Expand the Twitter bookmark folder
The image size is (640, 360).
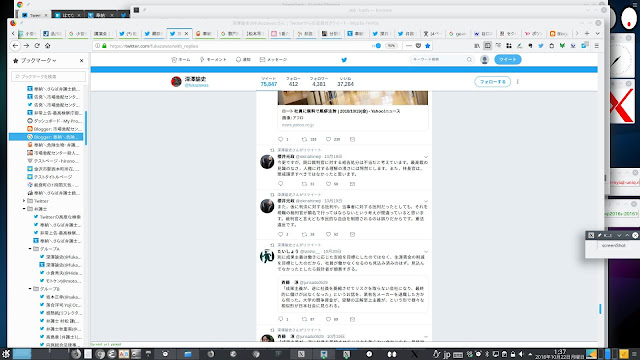click(x=24, y=201)
